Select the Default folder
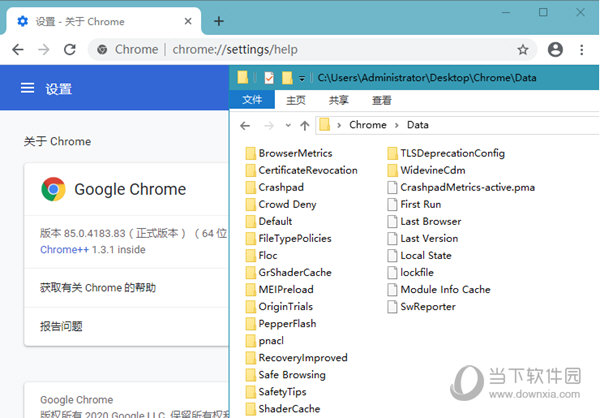 [x=269, y=221]
